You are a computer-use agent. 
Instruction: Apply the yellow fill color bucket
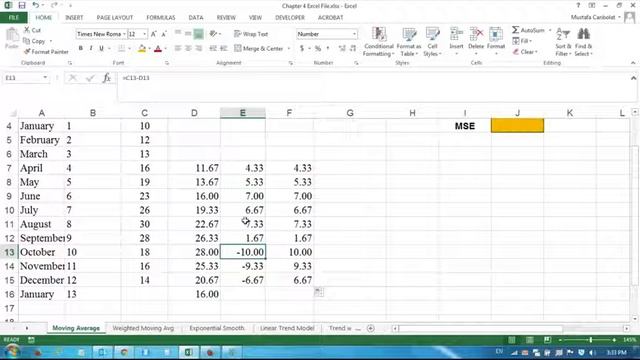click(x=142, y=49)
